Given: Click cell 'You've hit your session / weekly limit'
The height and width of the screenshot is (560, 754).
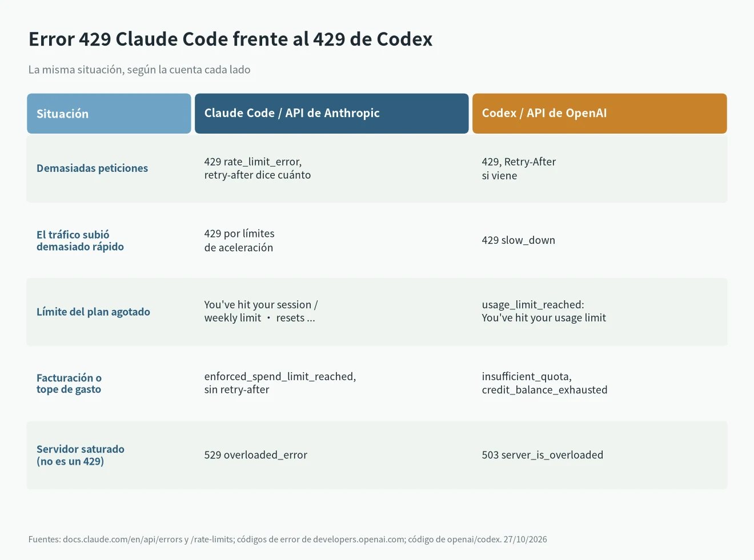Looking at the screenshot, I should pyautogui.click(x=261, y=312).
